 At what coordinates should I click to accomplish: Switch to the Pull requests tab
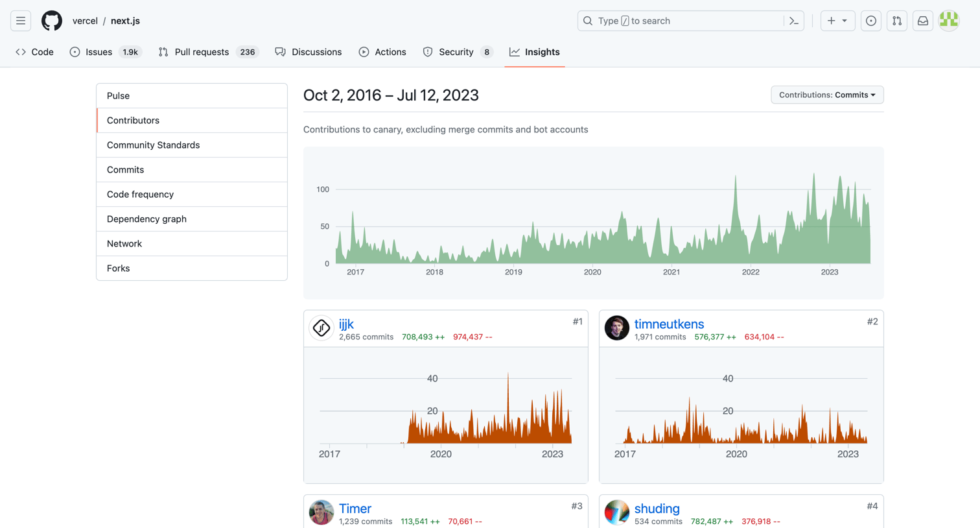click(208, 52)
